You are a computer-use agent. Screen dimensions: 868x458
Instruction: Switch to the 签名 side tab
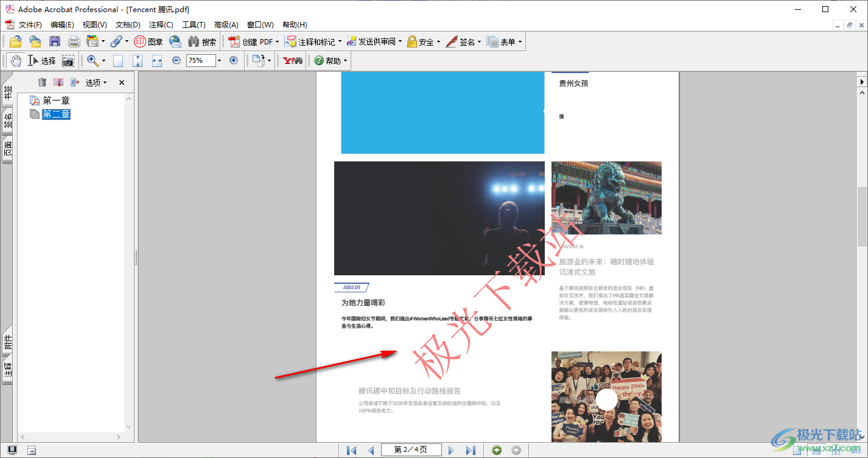7,122
